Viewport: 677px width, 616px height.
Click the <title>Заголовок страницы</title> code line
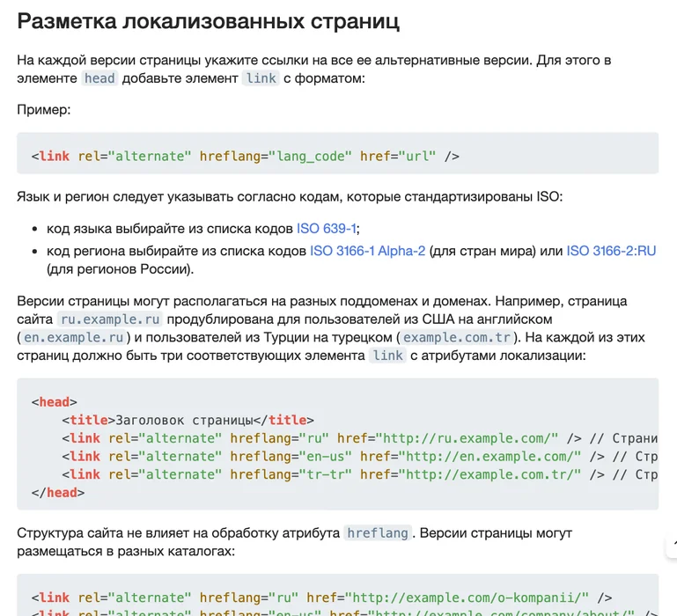(x=188, y=420)
